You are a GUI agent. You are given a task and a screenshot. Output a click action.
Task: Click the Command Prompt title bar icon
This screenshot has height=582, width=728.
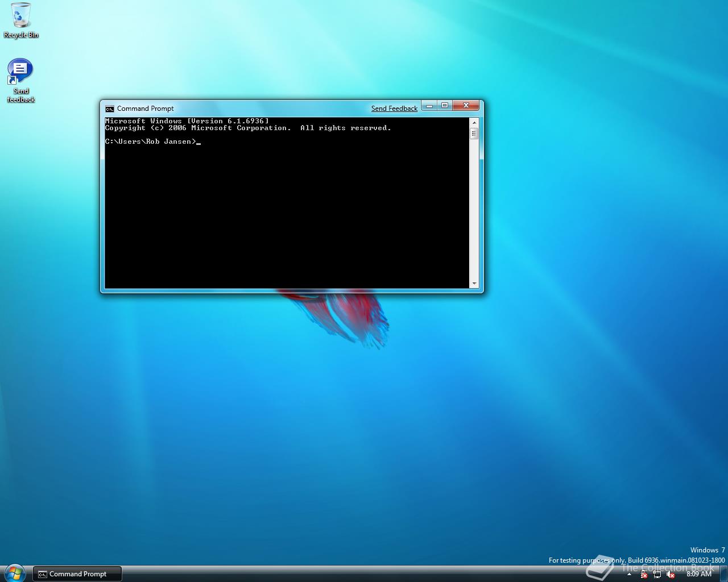click(110, 109)
